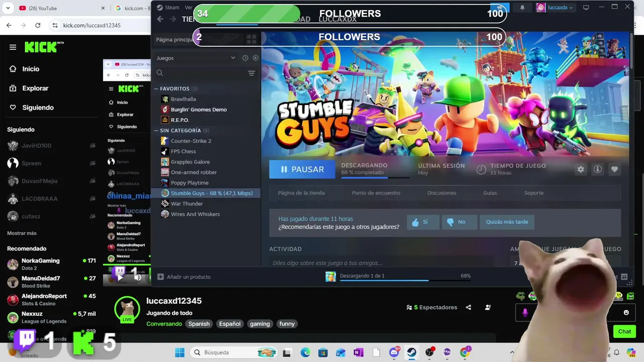Expand the luccaxdx account dropdown
The image size is (644, 362).
(554, 8)
